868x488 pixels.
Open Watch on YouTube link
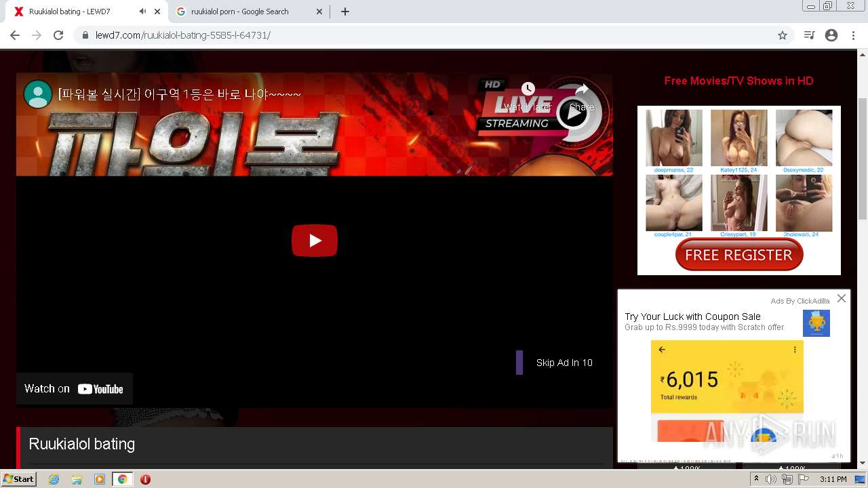(75, 389)
